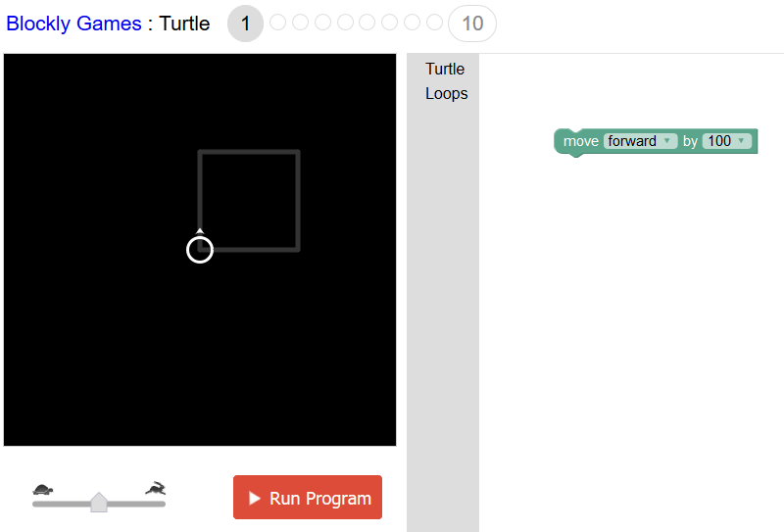784x532 pixels.
Task: Open the Turtle block category
Action: click(445, 69)
